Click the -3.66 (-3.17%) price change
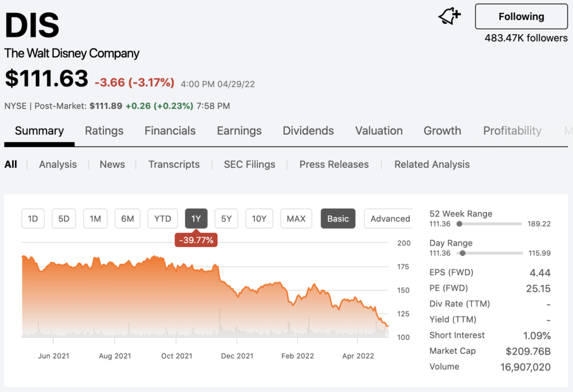Viewport: 573px width, 392px height. (x=134, y=83)
